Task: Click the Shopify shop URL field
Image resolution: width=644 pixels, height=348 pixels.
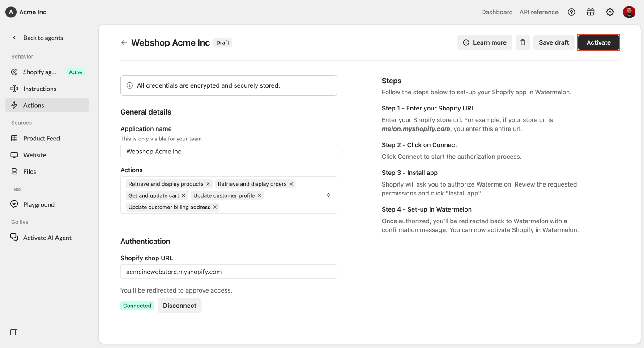Action: (229, 272)
